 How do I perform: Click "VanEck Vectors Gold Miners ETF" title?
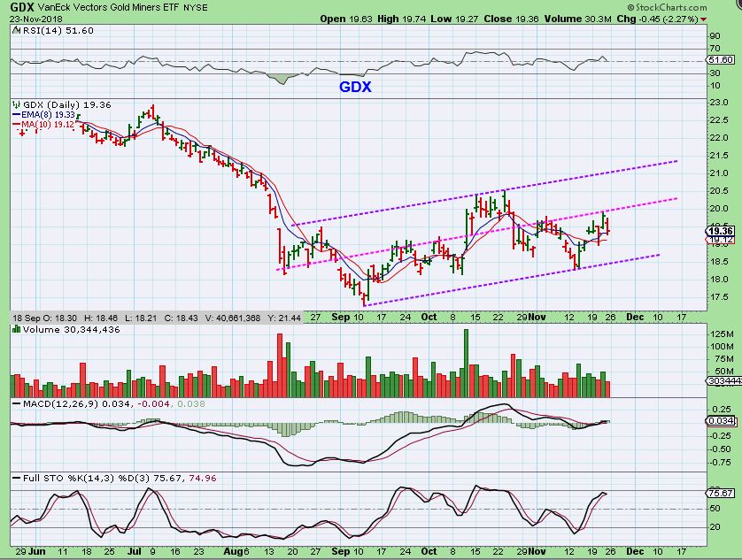pyautogui.click(x=110, y=8)
